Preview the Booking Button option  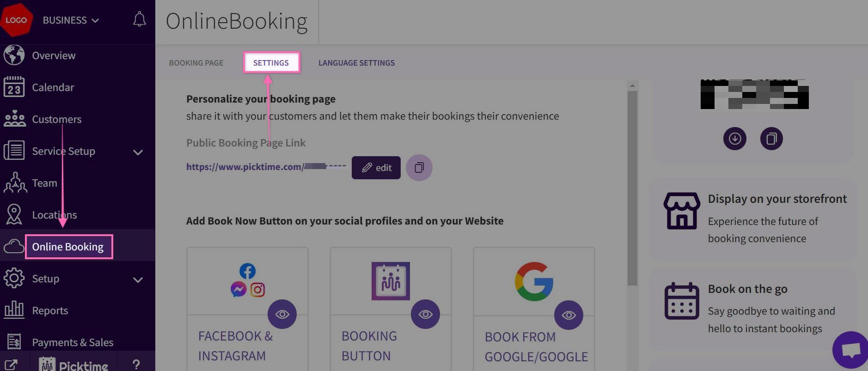pyautogui.click(x=425, y=314)
